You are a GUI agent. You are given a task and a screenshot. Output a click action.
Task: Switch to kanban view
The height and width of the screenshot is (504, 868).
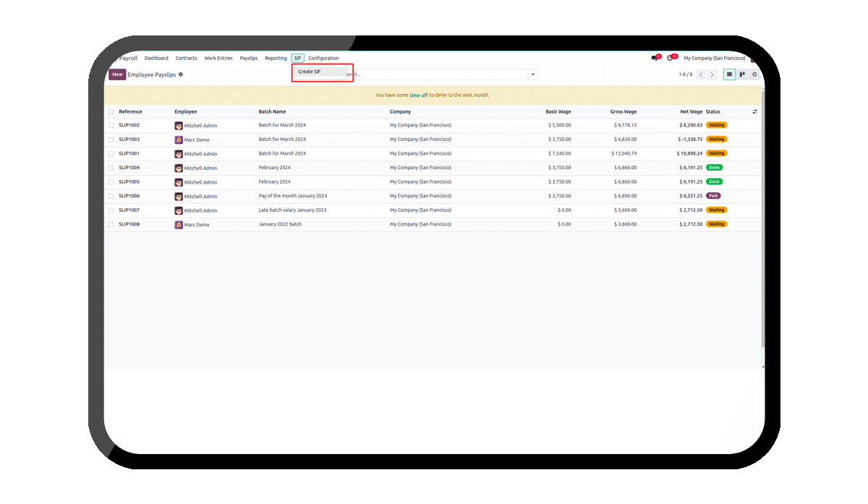tap(742, 74)
